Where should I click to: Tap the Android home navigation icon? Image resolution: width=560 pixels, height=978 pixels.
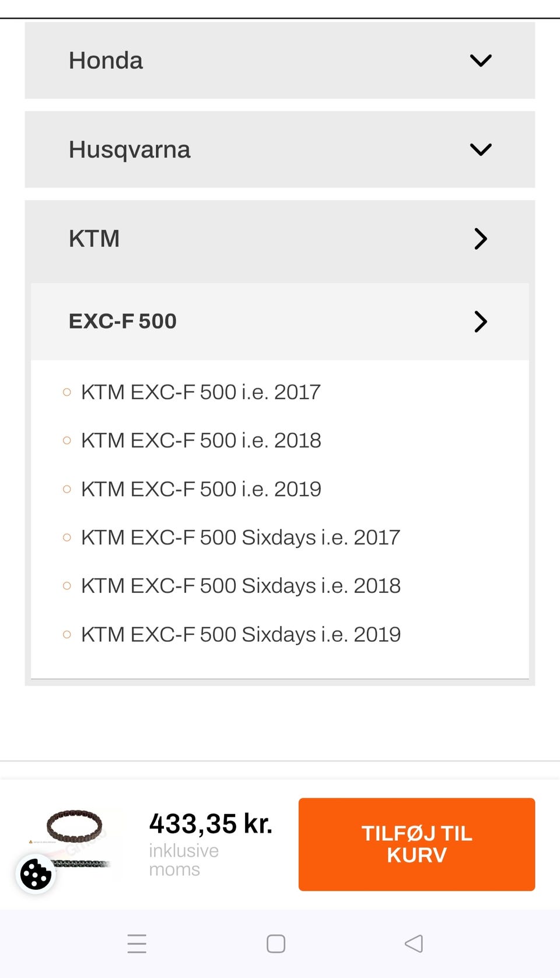click(x=276, y=944)
